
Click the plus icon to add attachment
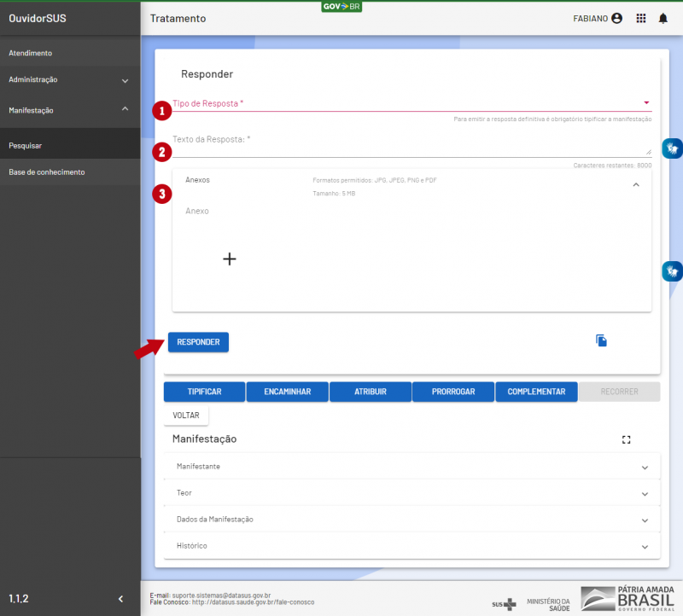[x=229, y=259]
